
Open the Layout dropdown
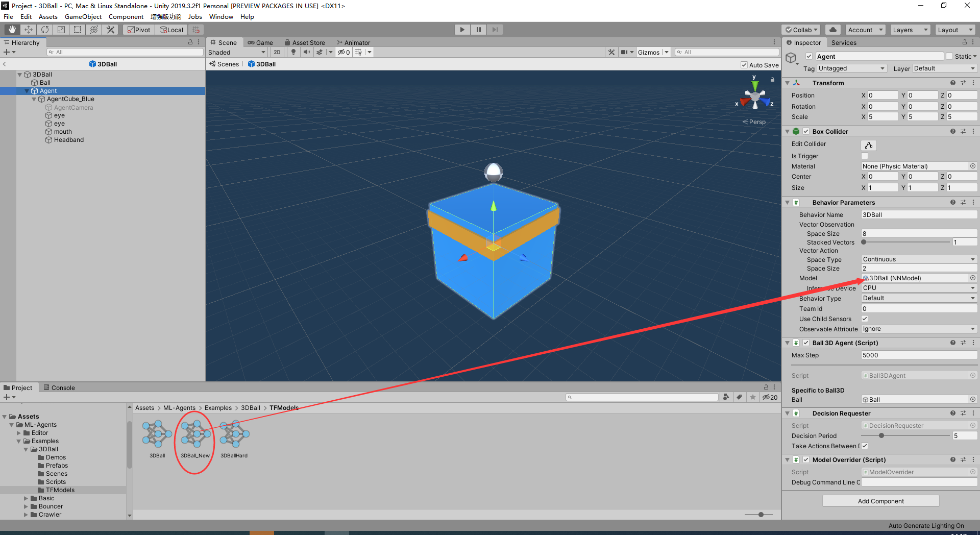tap(954, 29)
